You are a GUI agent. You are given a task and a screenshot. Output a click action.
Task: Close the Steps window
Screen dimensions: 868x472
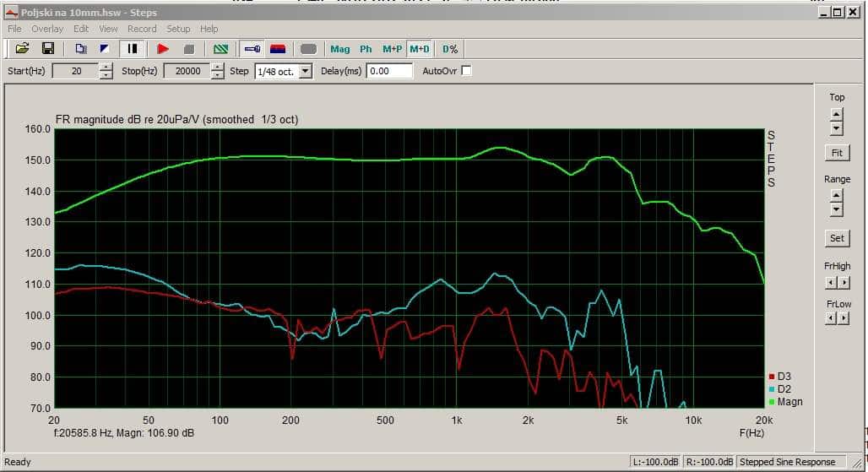click(853, 12)
